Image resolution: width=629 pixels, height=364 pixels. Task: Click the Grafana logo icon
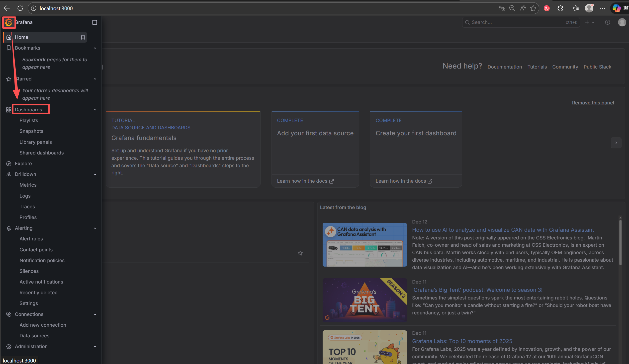coord(9,22)
